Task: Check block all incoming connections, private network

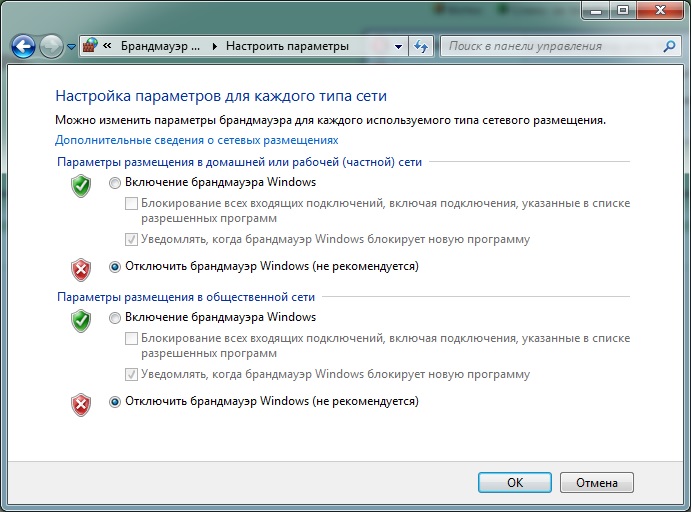Action: point(131,203)
